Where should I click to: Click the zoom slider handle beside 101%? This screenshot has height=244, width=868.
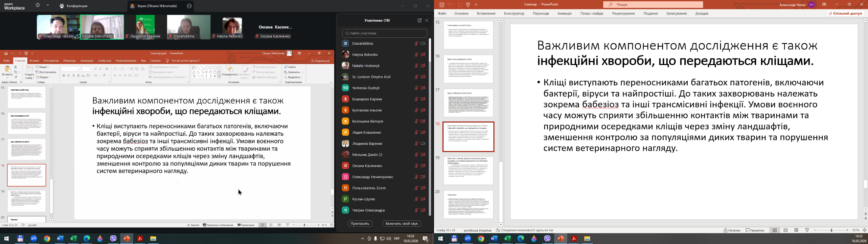pyautogui.click(x=832, y=230)
